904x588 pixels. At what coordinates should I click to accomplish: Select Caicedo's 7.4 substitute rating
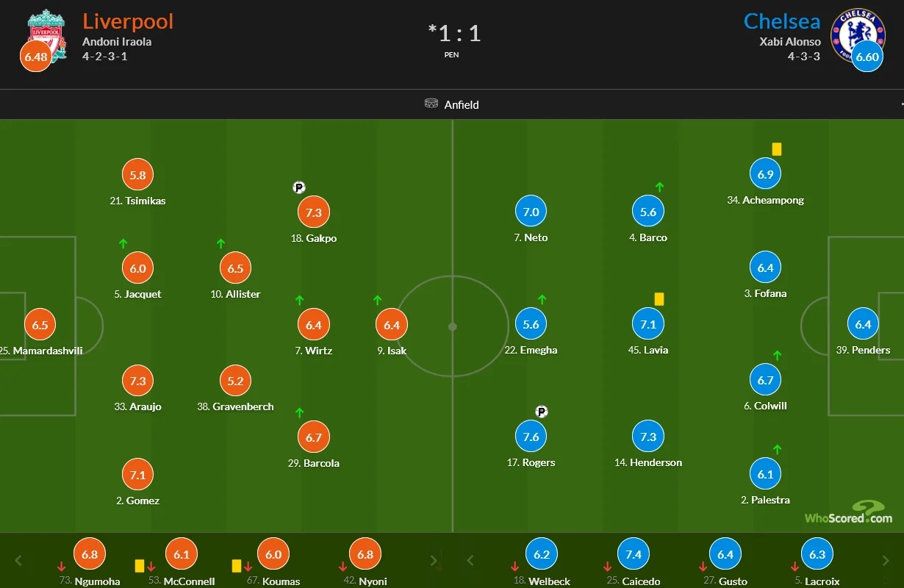pyautogui.click(x=634, y=555)
